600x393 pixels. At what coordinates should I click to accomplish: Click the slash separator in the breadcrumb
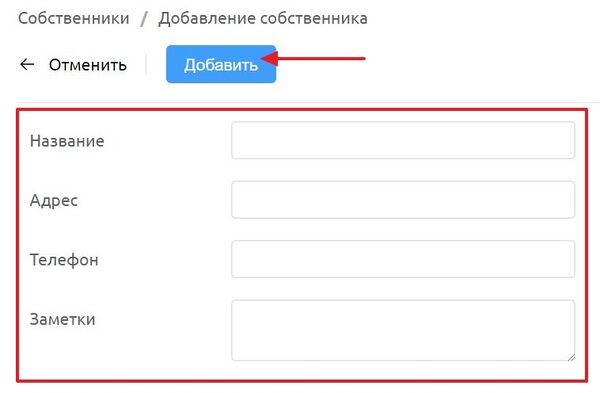pyautogui.click(x=143, y=19)
